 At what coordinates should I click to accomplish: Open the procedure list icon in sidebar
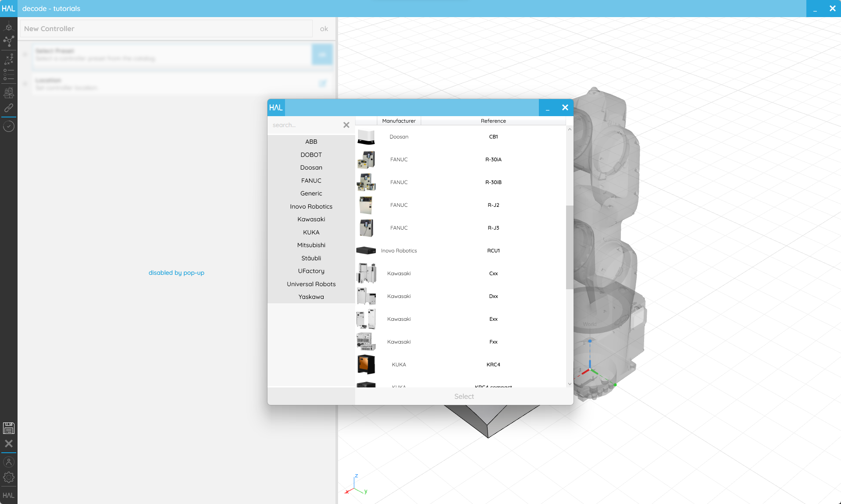pyautogui.click(x=9, y=75)
